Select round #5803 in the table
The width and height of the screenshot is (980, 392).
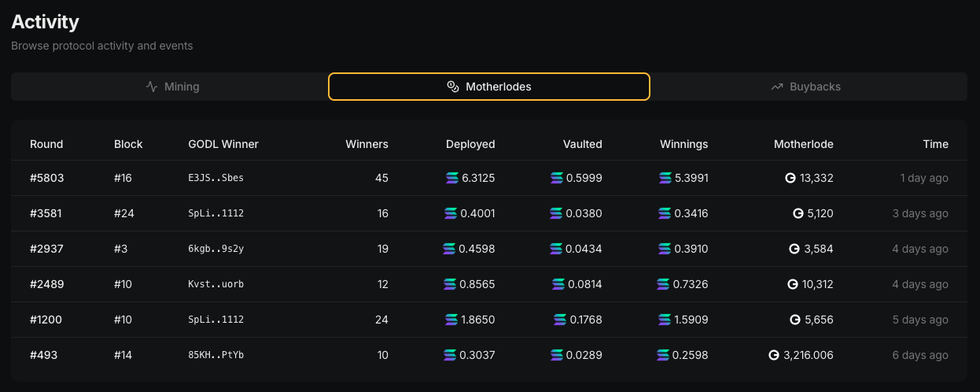(46, 178)
